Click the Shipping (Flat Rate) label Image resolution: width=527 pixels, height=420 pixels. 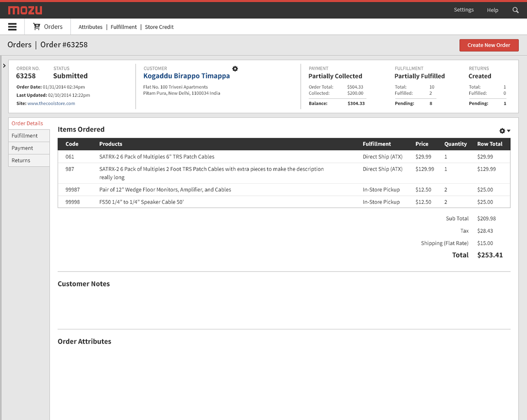point(444,243)
